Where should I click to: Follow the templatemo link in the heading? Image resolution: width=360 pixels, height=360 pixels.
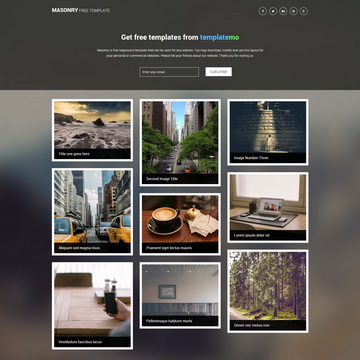point(219,37)
